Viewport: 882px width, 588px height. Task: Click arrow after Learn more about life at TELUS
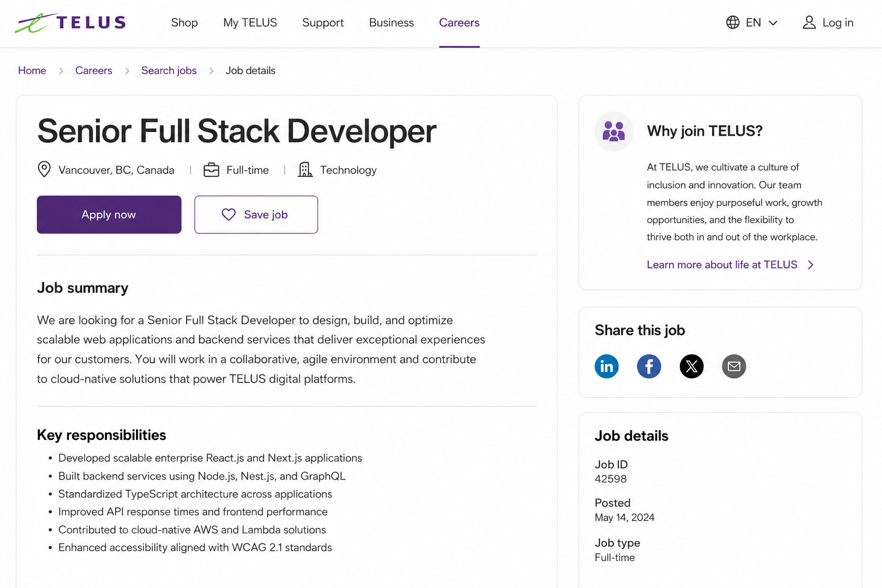pyautogui.click(x=811, y=265)
